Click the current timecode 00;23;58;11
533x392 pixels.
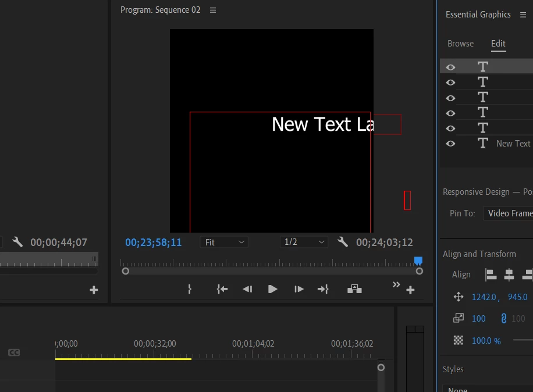153,242
